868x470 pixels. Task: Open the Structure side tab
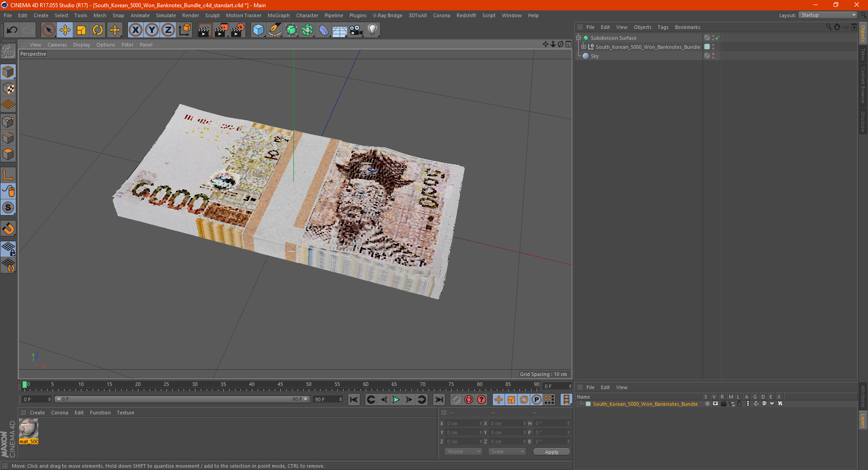click(x=863, y=121)
